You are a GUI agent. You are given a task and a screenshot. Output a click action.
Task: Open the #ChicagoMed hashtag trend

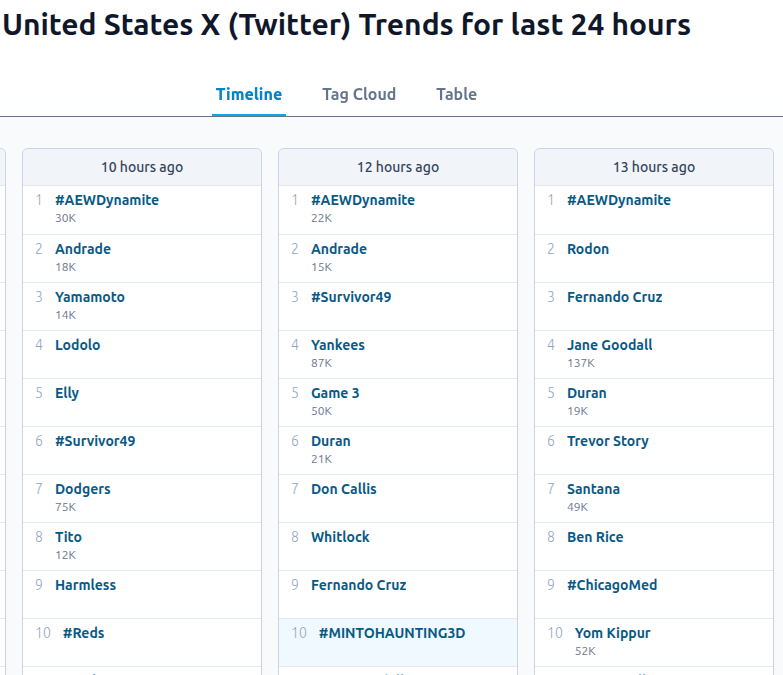(x=612, y=585)
